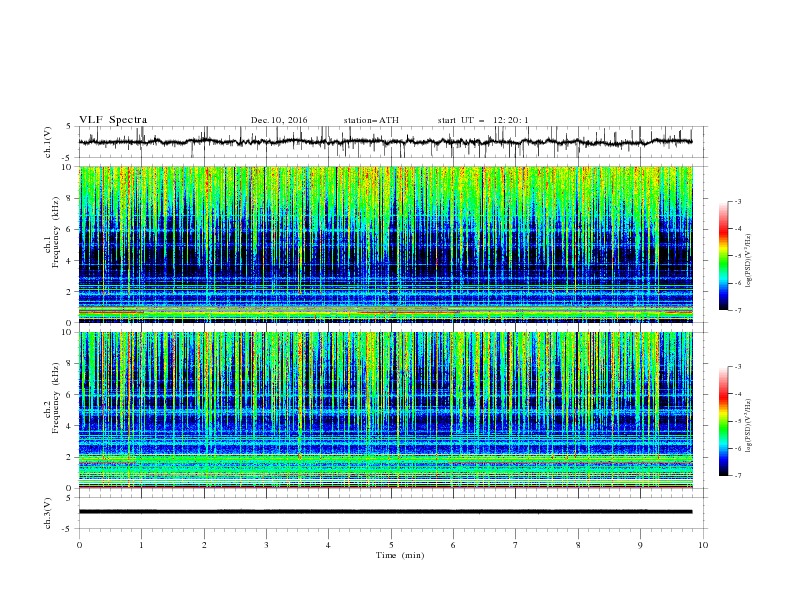Click time-axis tick label "3"
The image size is (792, 612).
tap(266, 545)
